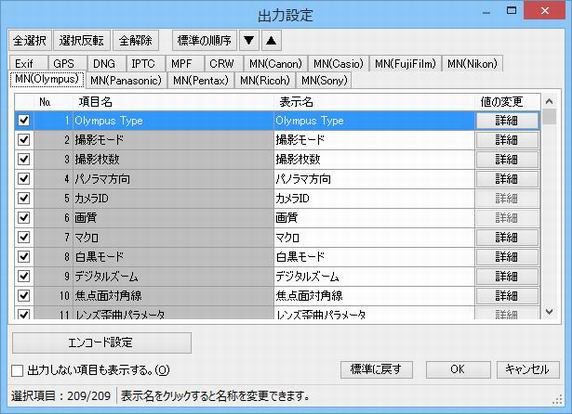Viewport: 572px width, 414px height.
Task: Select the MN(Sony) tab
Action: pos(324,80)
